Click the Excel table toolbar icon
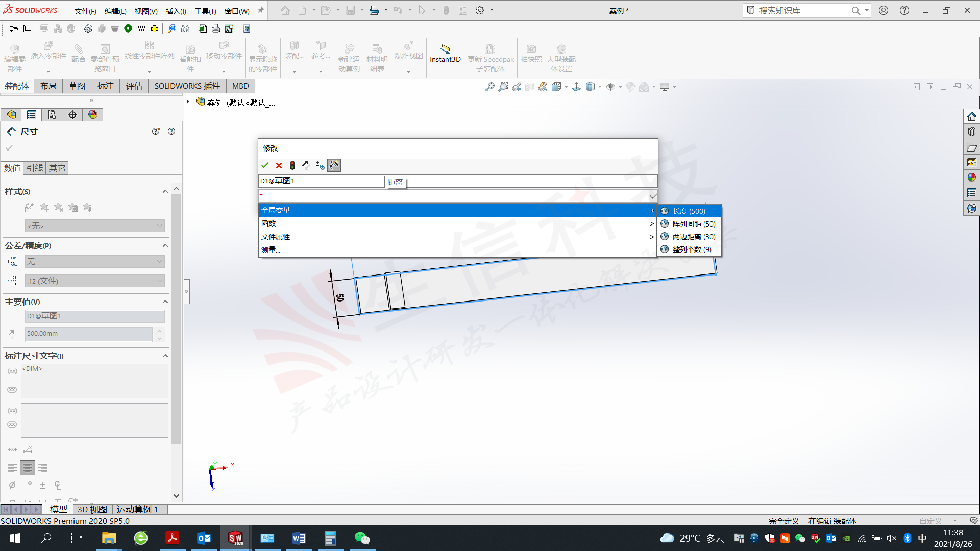 click(x=202, y=29)
